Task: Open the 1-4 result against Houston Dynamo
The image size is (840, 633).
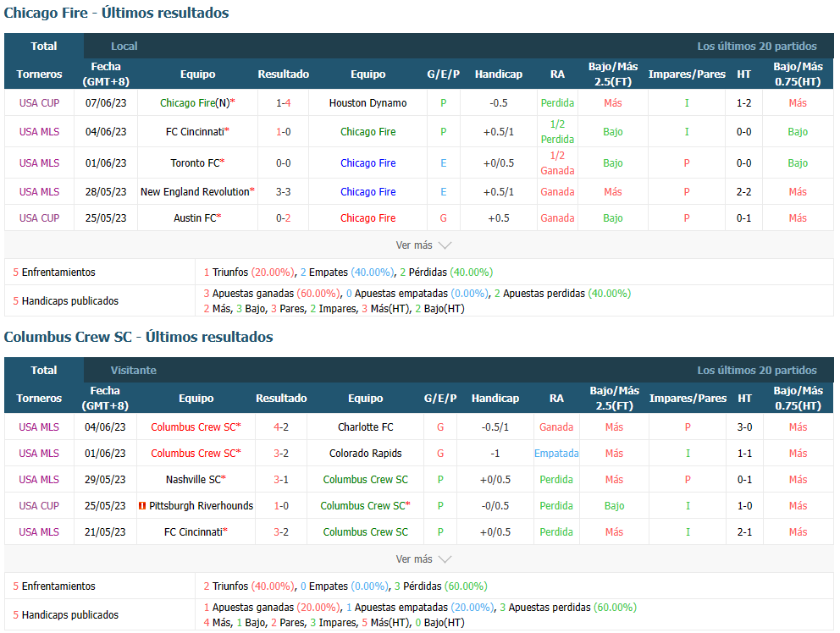Action: coord(284,103)
